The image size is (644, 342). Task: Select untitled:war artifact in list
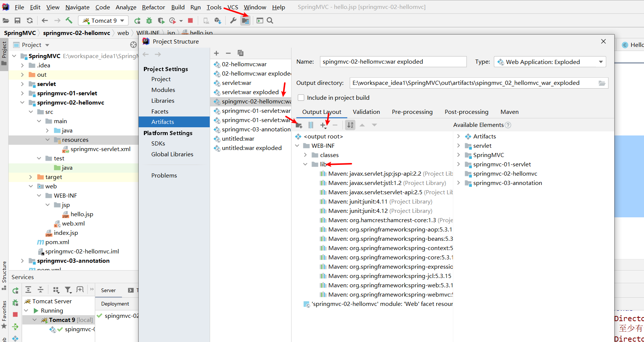238,138
